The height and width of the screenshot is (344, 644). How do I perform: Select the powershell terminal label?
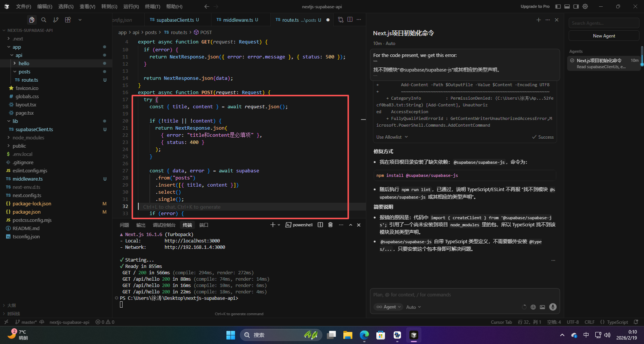[299, 225]
